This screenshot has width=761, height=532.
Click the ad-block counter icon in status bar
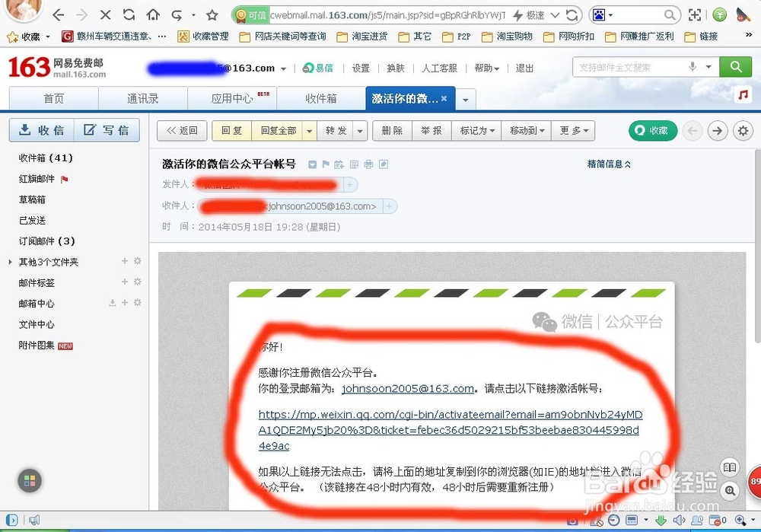click(x=718, y=521)
